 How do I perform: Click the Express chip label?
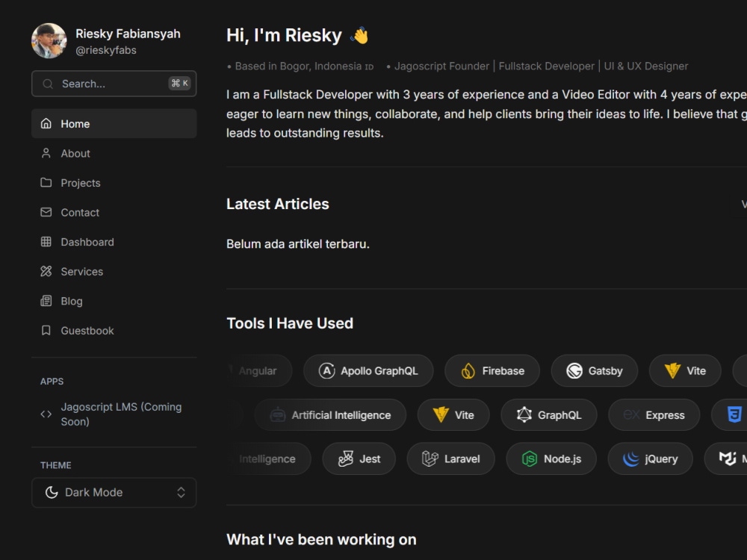tap(665, 414)
